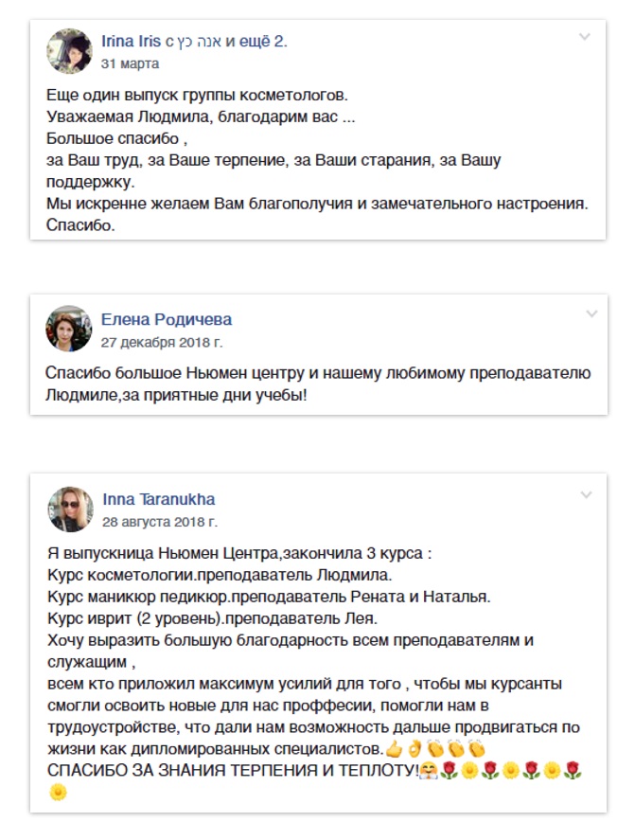Expand options chevron on Irina Iris post

tap(585, 37)
